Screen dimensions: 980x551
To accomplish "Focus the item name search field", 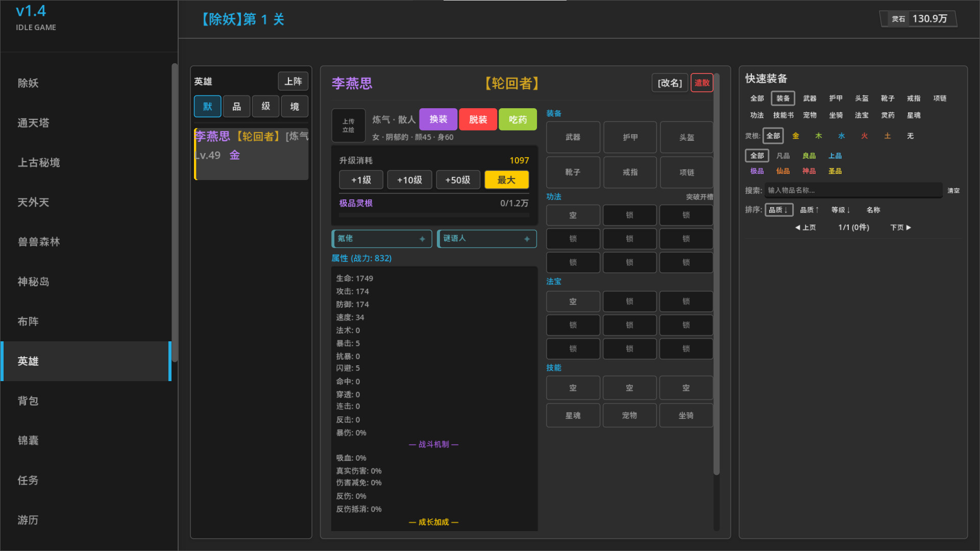I will click(x=852, y=190).
